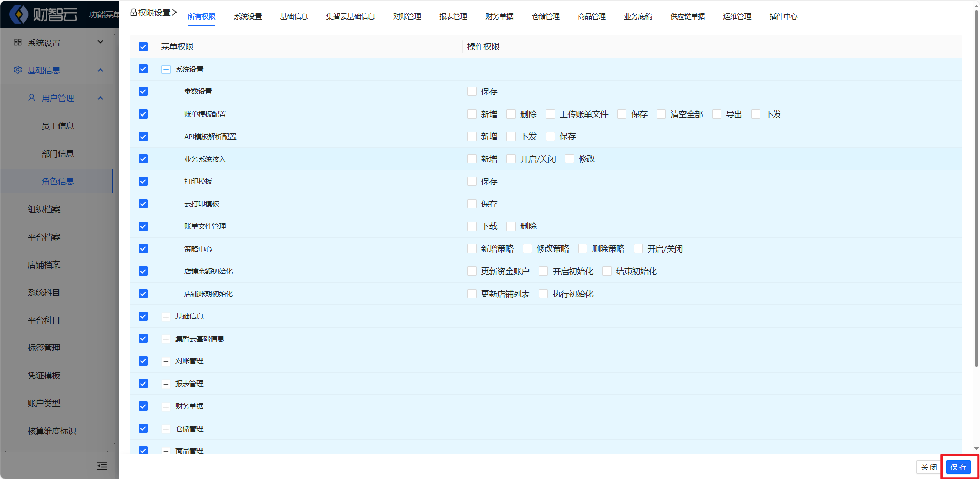
Task: Expand the 对账管理 plus icon
Action: [x=166, y=361]
